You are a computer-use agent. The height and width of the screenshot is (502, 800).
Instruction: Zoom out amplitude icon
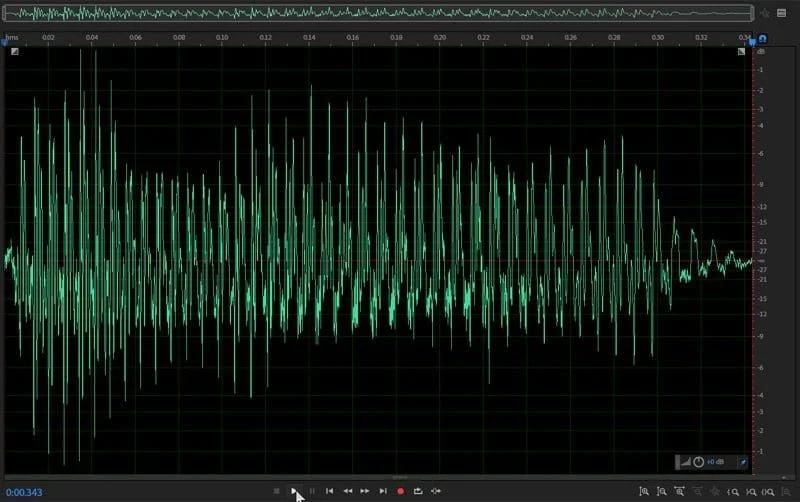662,491
